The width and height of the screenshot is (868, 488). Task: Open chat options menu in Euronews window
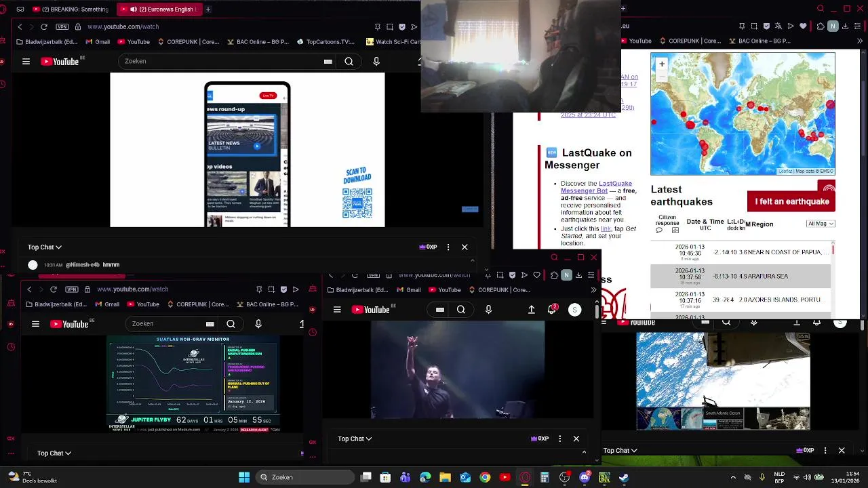[x=448, y=247]
